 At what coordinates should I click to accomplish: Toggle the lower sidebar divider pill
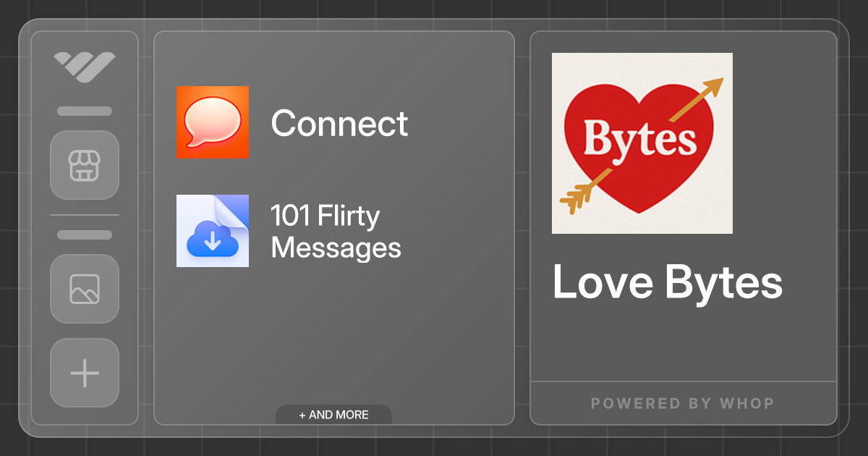[84, 234]
